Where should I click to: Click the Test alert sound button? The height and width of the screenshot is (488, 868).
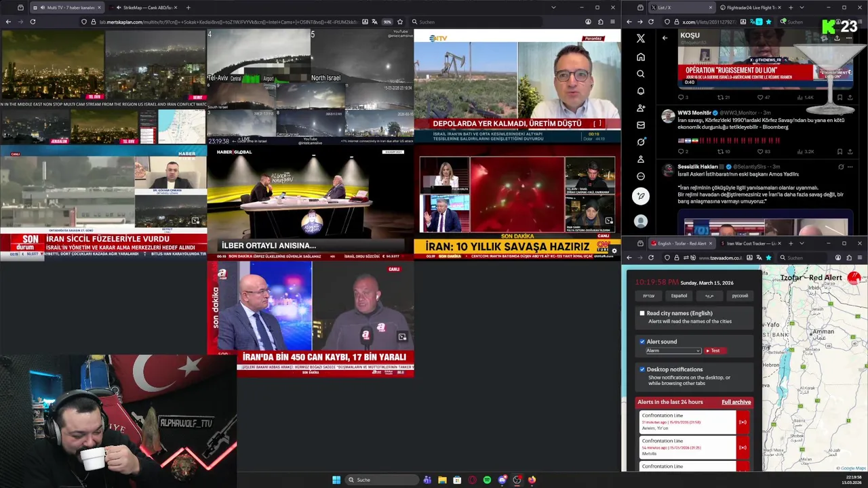pyautogui.click(x=713, y=350)
